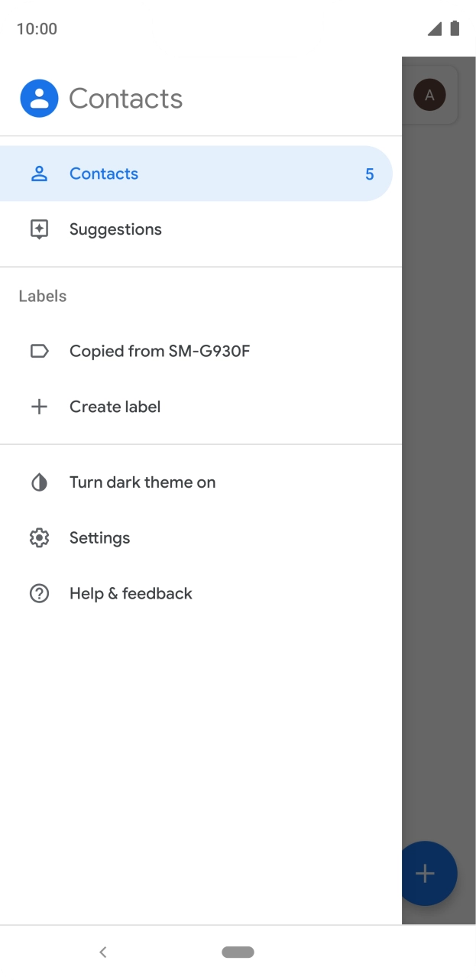The image size is (476, 980).
Task: Open the Suggestions menu item
Action: pos(115,229)
